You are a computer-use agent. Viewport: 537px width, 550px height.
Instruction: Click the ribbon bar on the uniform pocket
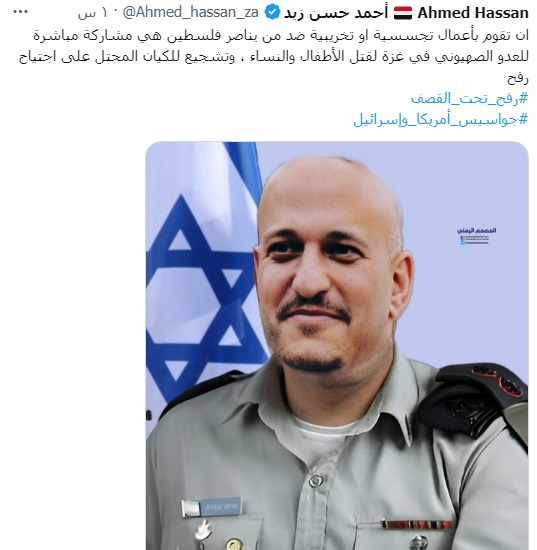tap(416, 524)
